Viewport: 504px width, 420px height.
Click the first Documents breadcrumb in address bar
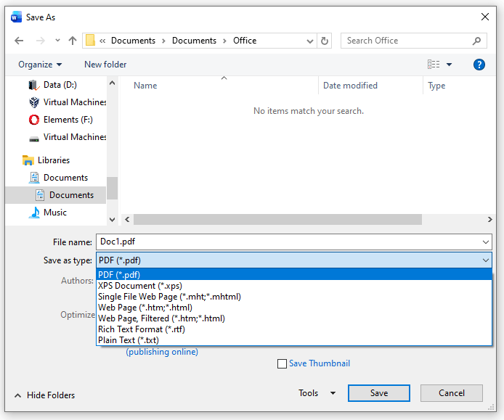[x=133, y=41]
